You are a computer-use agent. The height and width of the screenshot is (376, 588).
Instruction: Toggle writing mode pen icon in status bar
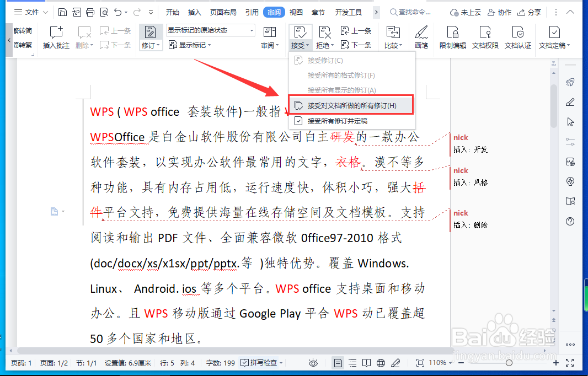(x=395, y=363)
